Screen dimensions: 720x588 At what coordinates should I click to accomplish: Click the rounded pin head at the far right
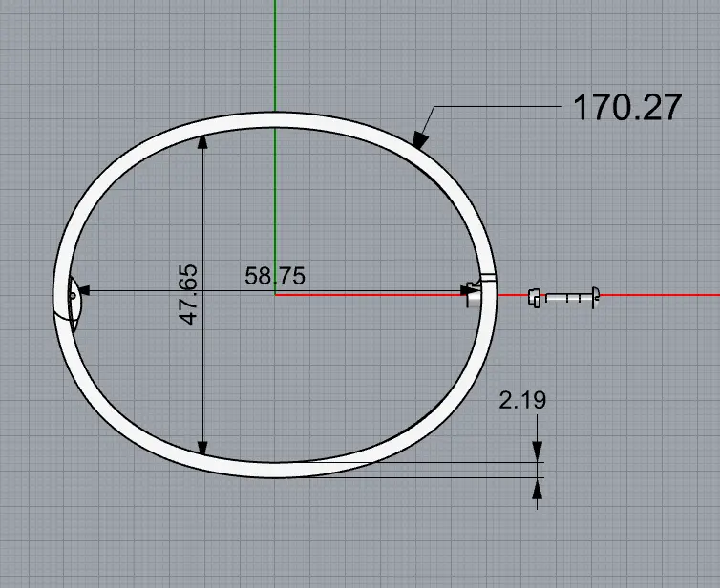click(596, 296)
